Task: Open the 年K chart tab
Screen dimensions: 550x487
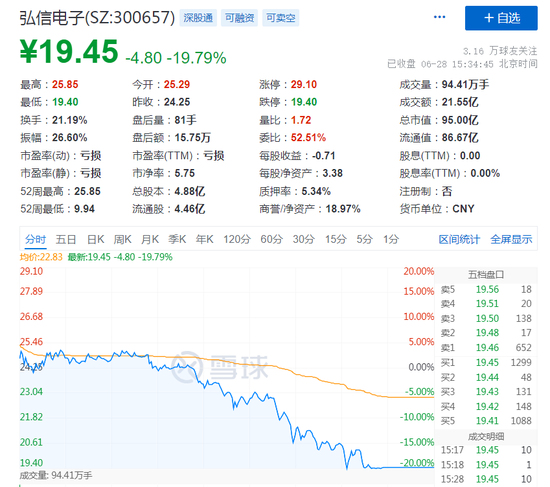Action: (204, 239)
